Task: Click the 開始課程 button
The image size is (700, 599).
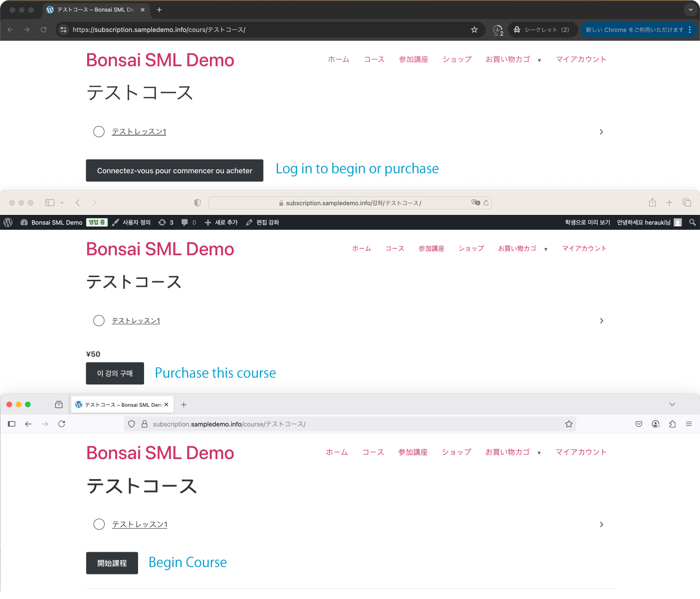Action: (x=112, y=563)
